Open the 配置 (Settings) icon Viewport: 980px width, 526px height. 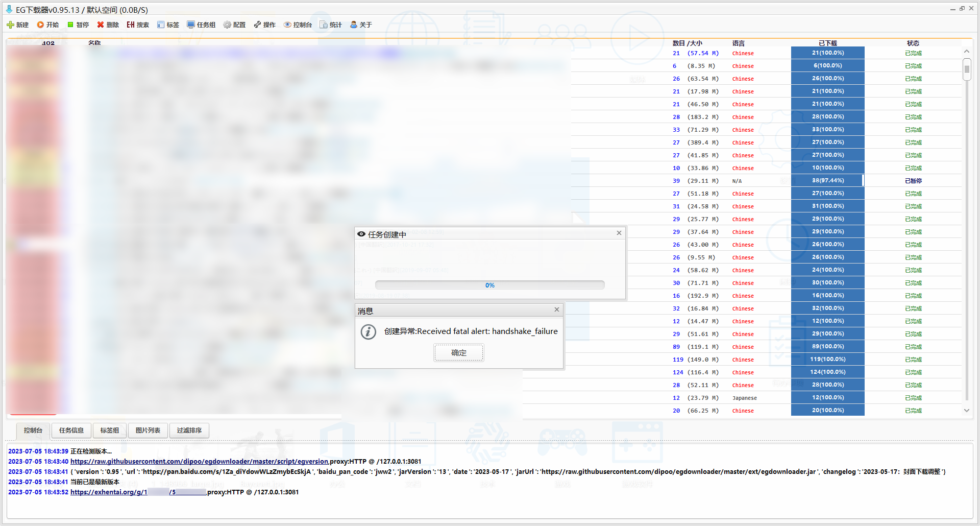tap(234, 24)
